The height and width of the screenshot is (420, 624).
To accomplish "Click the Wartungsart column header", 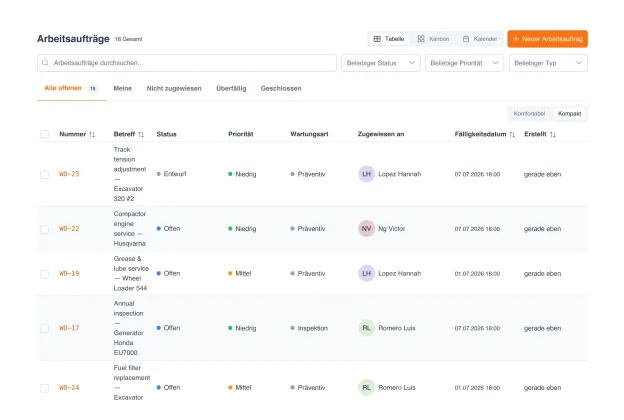I will [309, 134].
